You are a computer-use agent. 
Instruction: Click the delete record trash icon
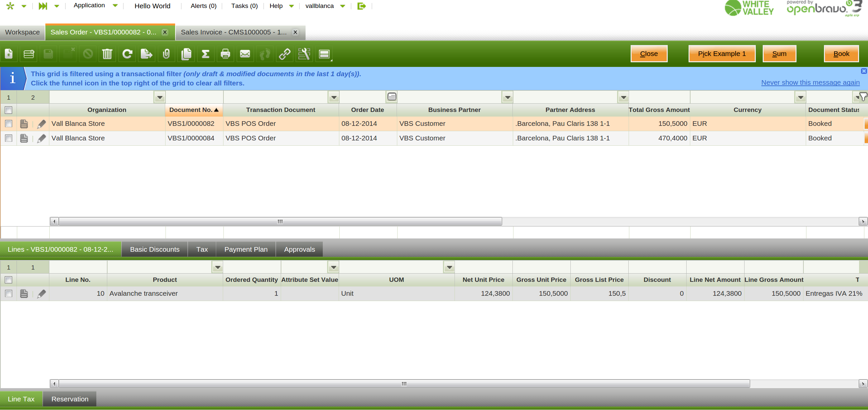[x=107, y=54]
